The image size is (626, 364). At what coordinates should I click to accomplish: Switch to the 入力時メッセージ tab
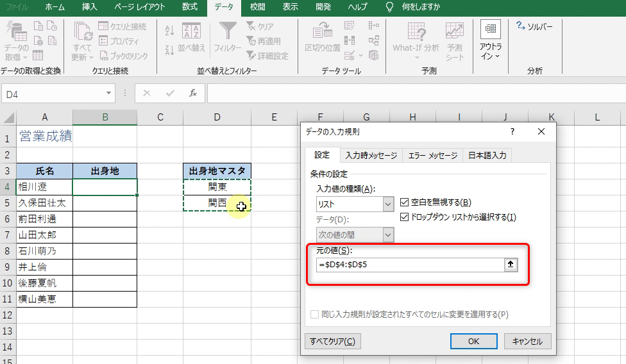coord(371,156)
